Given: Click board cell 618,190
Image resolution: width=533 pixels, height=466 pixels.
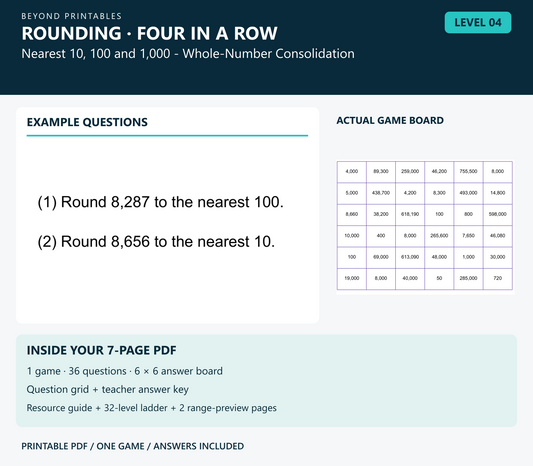Looking at the screenshot, I should (x=410, y=214).
